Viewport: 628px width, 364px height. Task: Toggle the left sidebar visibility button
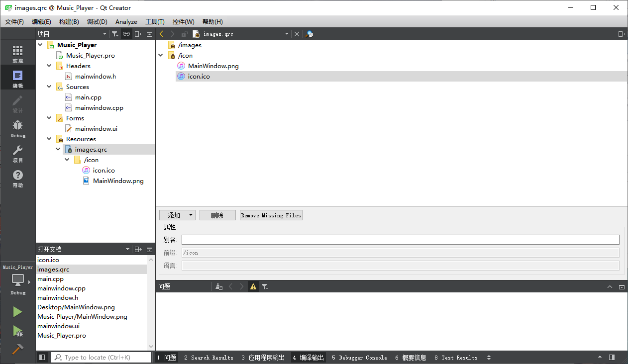point(42,358)
